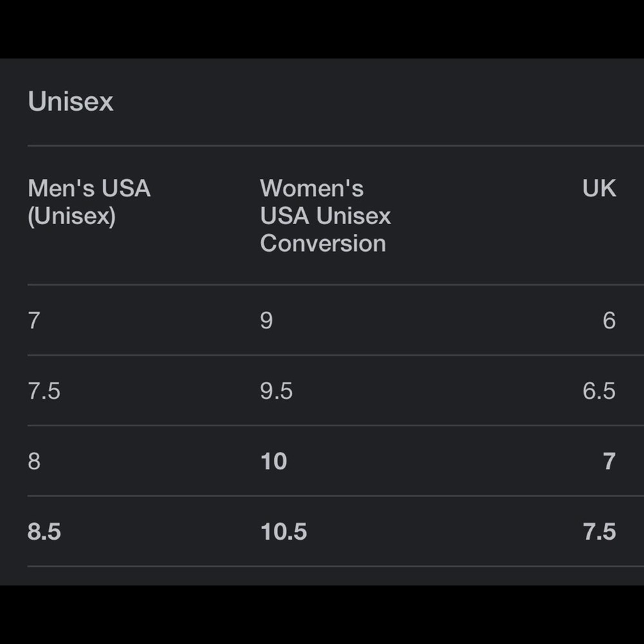
Task: Select bold UK size 7 cell
Action: coord(609,461)
